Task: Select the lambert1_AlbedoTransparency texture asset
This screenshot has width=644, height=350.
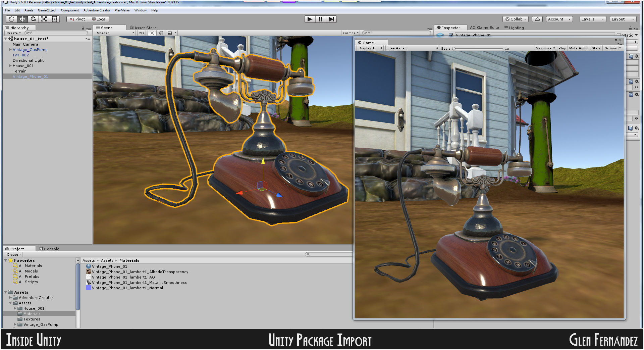Action: coord(137,272)
